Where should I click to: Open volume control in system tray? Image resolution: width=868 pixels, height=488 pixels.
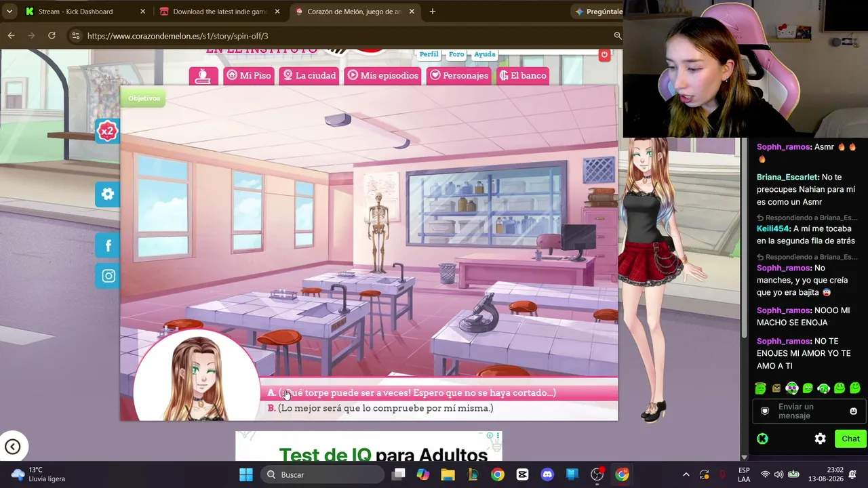point(778,474)
